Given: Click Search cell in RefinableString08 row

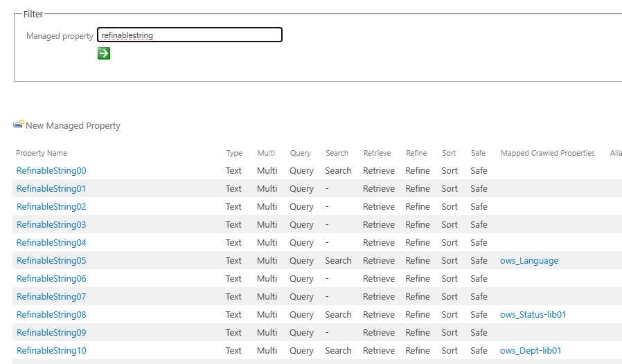Looking at the screenshot, I should pos(339,314).
